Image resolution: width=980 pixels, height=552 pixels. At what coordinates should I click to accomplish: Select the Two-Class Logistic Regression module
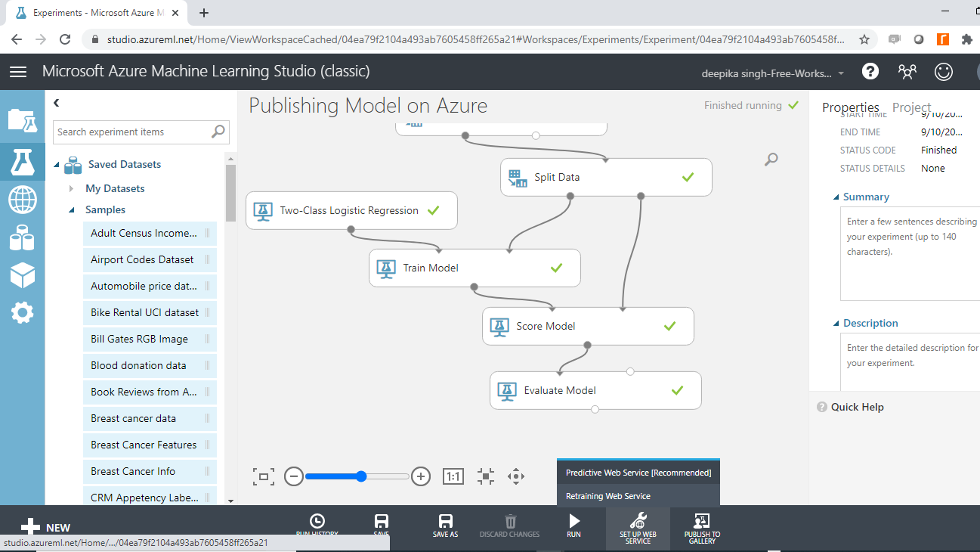click(351, 210)
